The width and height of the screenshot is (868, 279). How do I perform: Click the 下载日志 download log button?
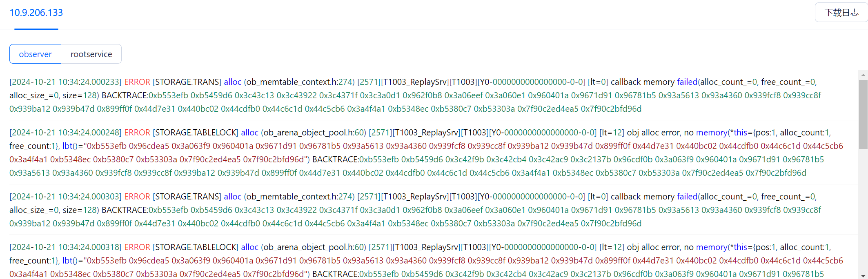tap(841, 12)
